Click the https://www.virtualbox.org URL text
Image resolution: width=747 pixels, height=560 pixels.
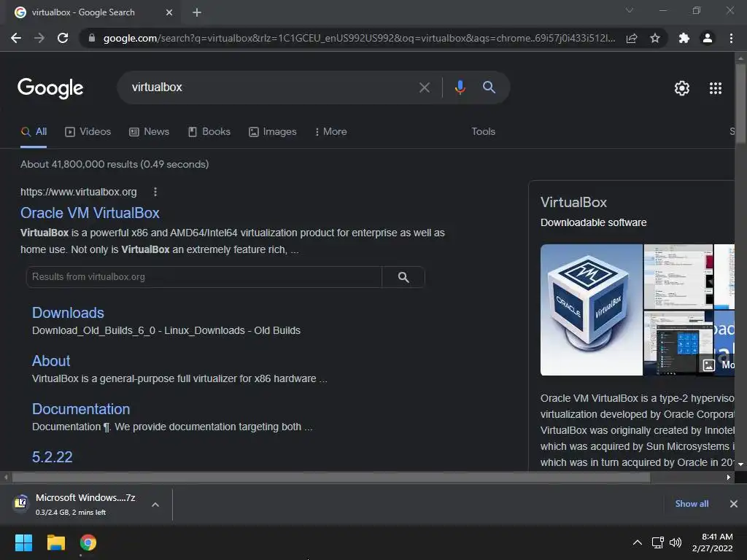click(79, 192)
